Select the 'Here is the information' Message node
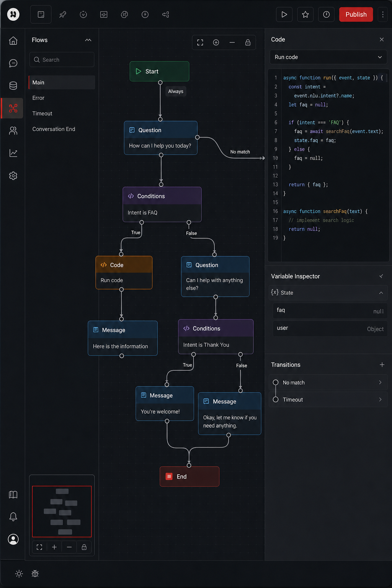The height and width of the screenshot is (588, 392). [123, 338]
